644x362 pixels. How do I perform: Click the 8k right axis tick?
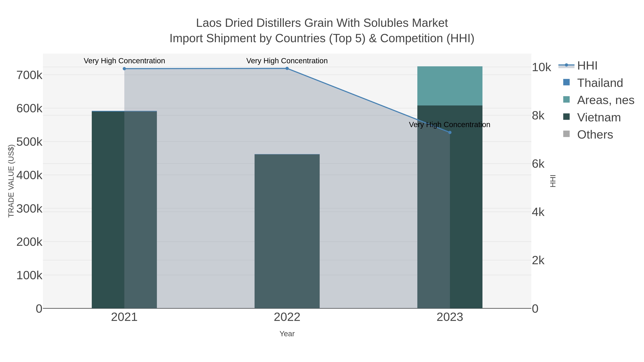tap(538, 115)
